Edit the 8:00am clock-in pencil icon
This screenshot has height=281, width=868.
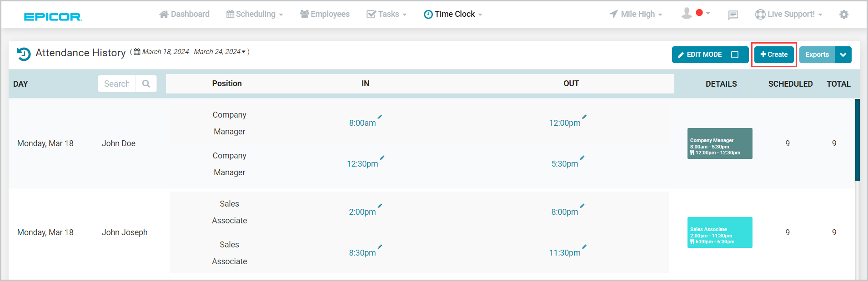point(380,117)
